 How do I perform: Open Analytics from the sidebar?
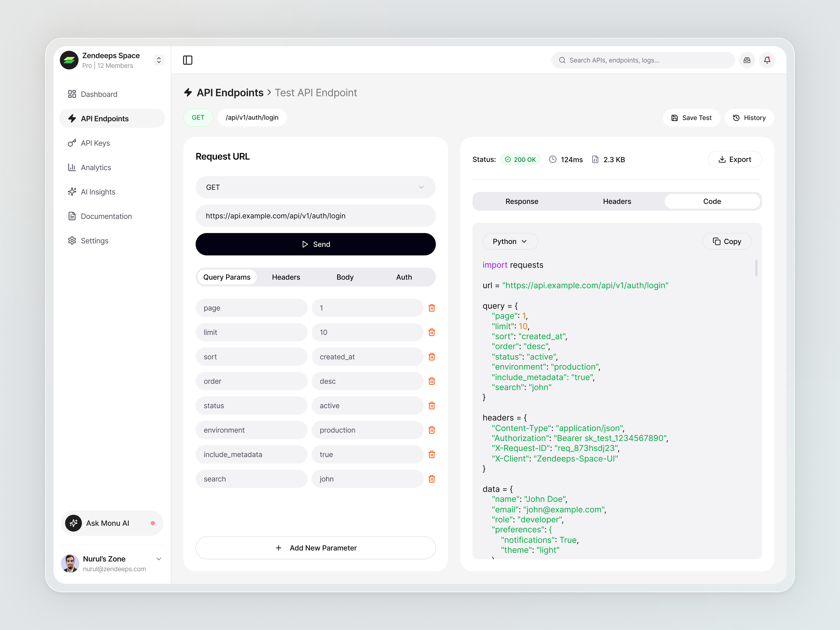point(96,167)
